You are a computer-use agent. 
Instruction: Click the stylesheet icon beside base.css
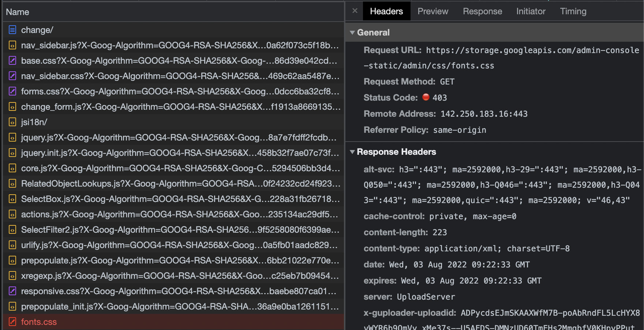click(12, 61)
